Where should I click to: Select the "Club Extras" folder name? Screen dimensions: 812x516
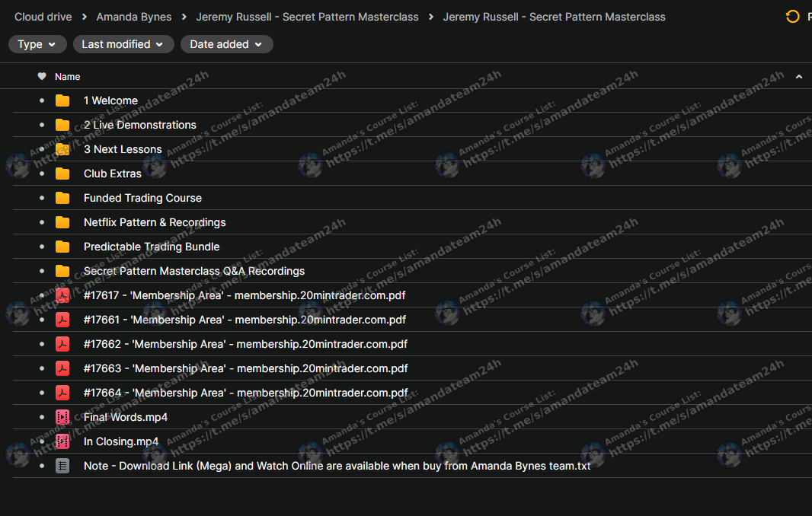pyautogui.click(x=113, y=174)
